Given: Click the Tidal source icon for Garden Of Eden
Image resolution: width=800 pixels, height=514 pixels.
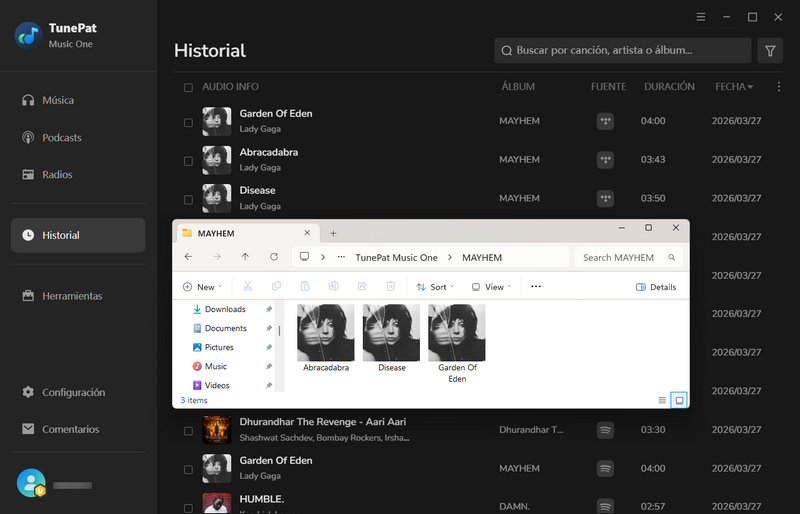Looking at the screenshot, I should click(x=606, y=121).
